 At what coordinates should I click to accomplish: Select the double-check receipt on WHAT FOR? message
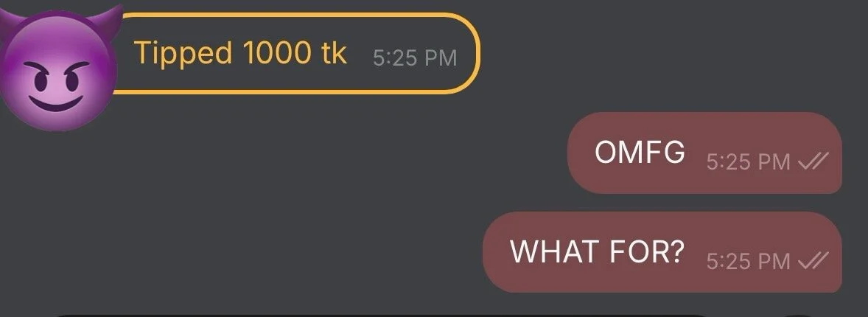coord(813,260)
